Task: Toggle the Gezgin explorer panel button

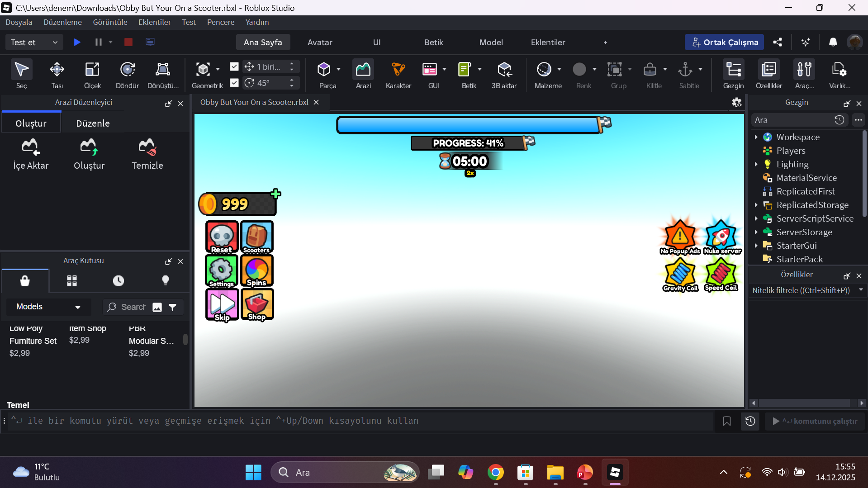Action: (733, 74)
